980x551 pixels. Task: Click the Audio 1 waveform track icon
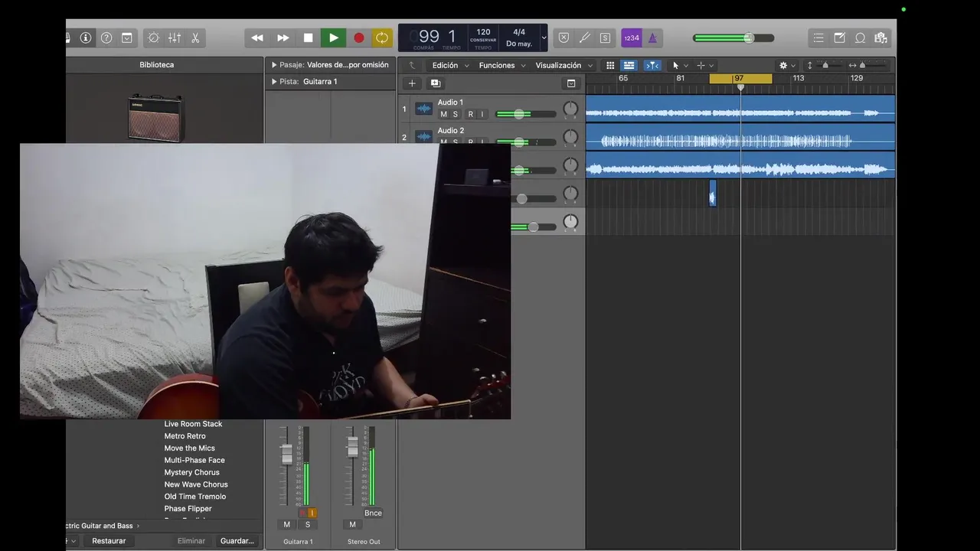point(423,109)
